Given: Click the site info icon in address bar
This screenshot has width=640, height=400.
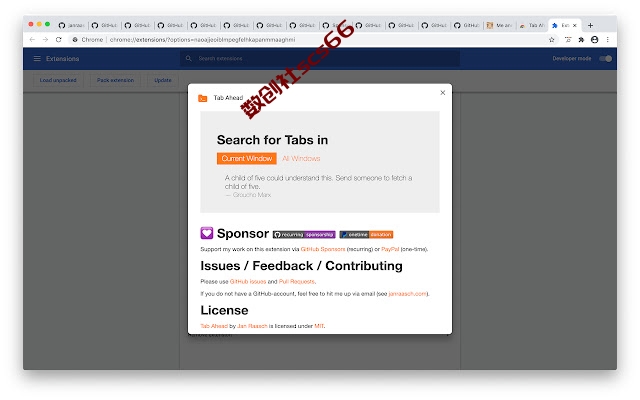Looking at the screenshot, I should (x=75, y=40).
